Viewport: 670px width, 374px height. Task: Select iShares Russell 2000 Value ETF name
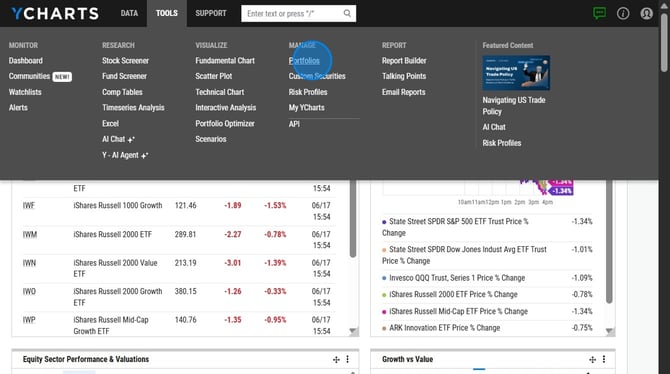[115, 268]
